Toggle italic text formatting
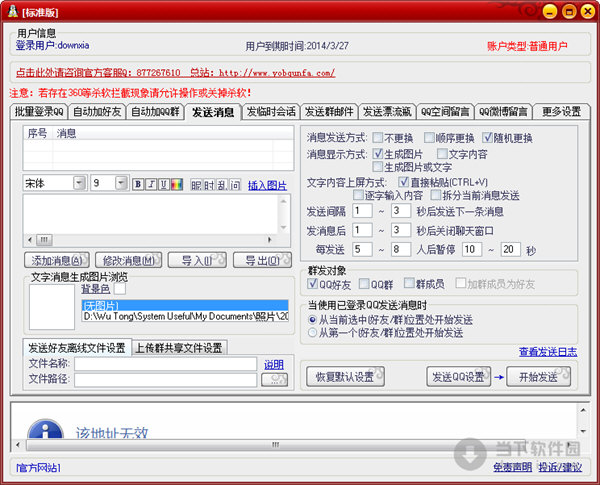 151,185
